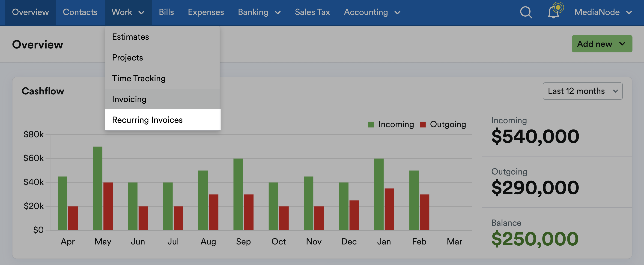Choose Time Tracking from the dropdown
The image size is (644, 265).
[x=139, y=78]
